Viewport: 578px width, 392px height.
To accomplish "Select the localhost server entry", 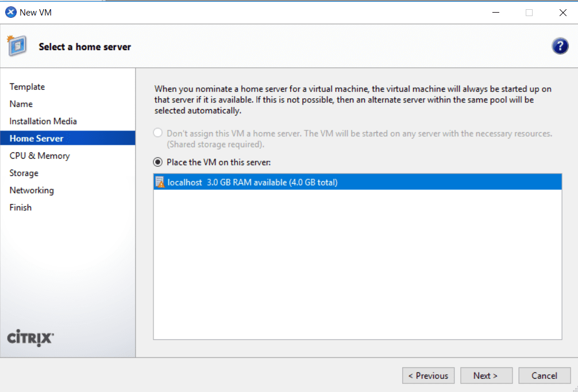I will pyautogui.click(x=287, y=182).
